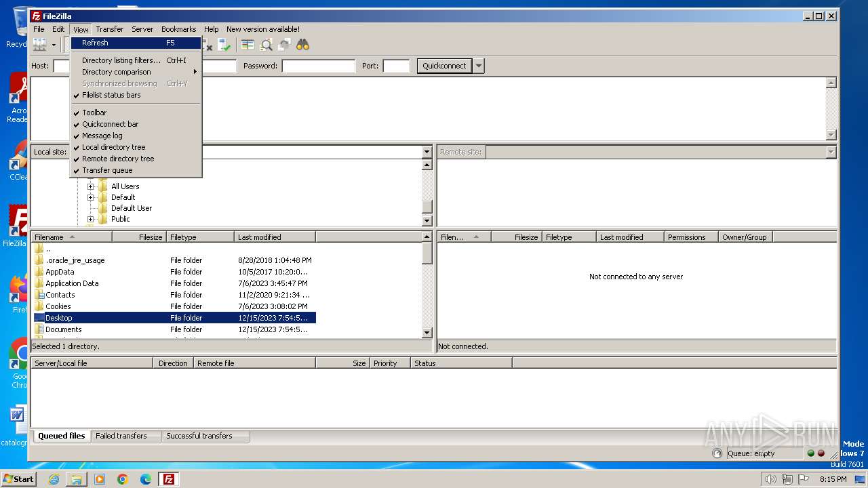
Task: Toggle directory comparison magnifier icon
Action: [x=267, y=45]
